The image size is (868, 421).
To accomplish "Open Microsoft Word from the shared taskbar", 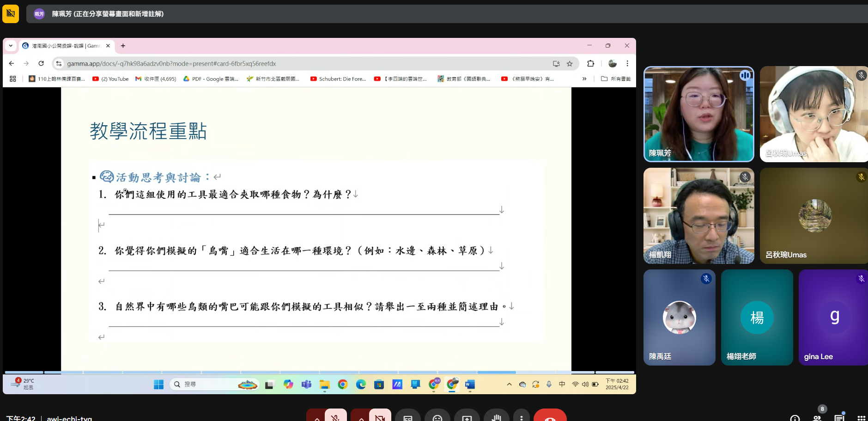I will tap(470, 384).
